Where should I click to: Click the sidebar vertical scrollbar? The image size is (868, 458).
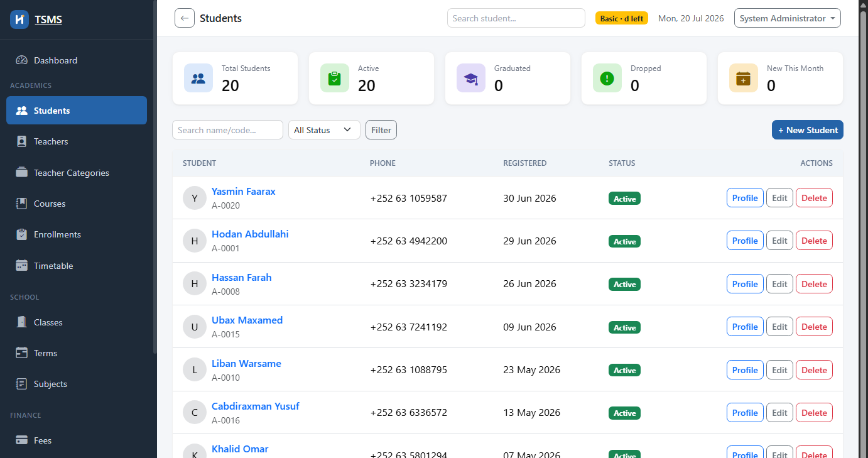[x=155, y=176]
